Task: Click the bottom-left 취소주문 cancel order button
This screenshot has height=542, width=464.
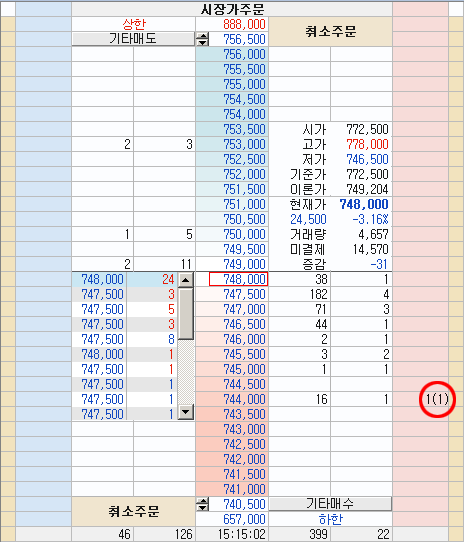Action: 133,512
